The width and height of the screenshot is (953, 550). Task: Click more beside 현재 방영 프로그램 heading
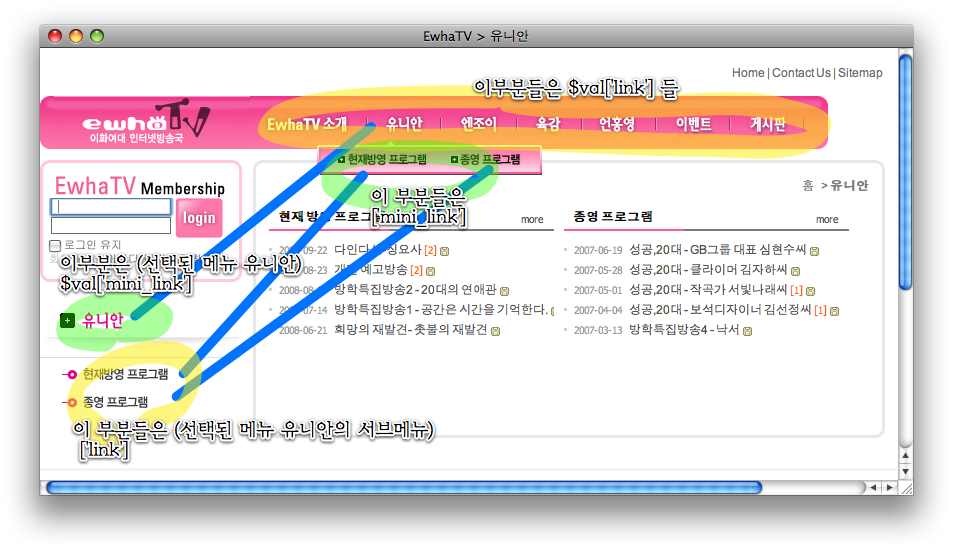click(x=532, y=219)
